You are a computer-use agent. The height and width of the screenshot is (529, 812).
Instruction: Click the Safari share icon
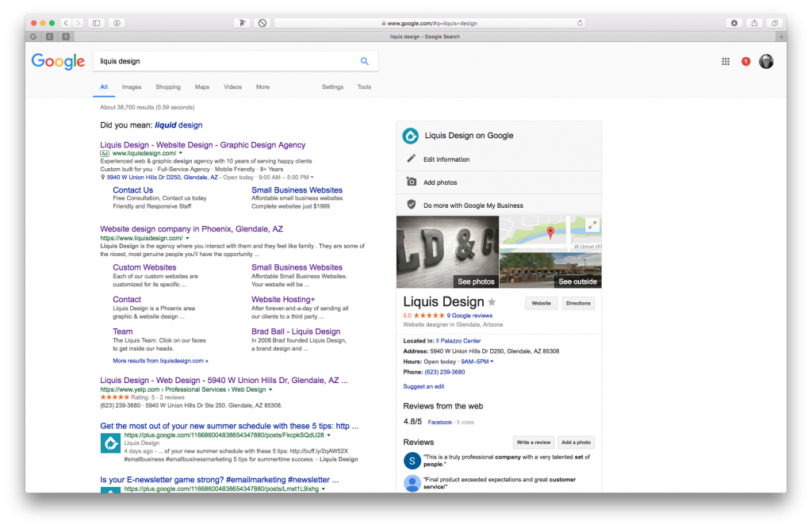(755, 23)
